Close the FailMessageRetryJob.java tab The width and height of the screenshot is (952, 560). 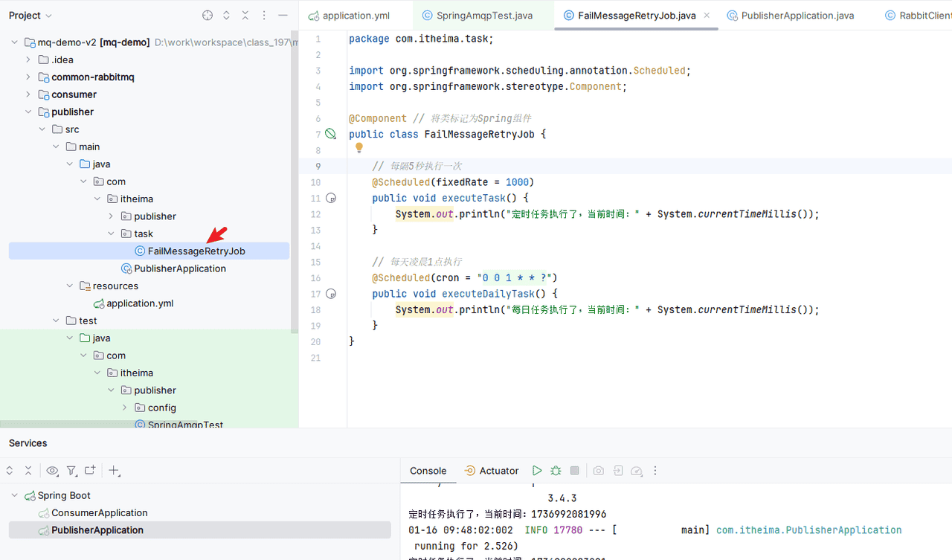pos(707,16)
